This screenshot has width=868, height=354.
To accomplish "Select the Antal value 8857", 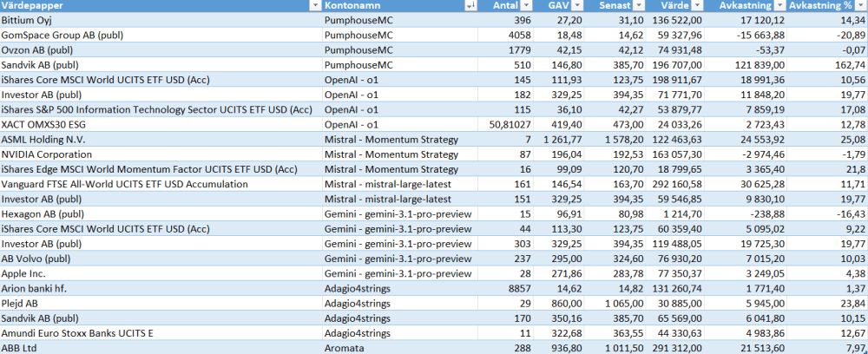I will 506,289.
